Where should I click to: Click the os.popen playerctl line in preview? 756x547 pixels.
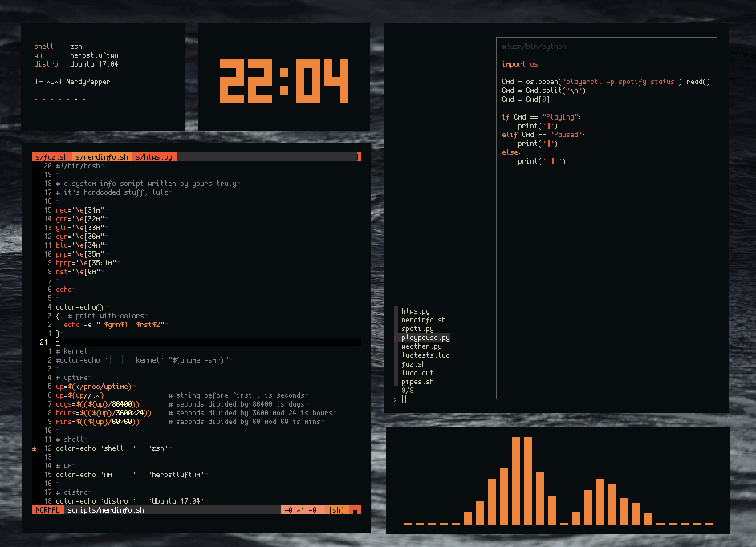click(x=606, y=82)
